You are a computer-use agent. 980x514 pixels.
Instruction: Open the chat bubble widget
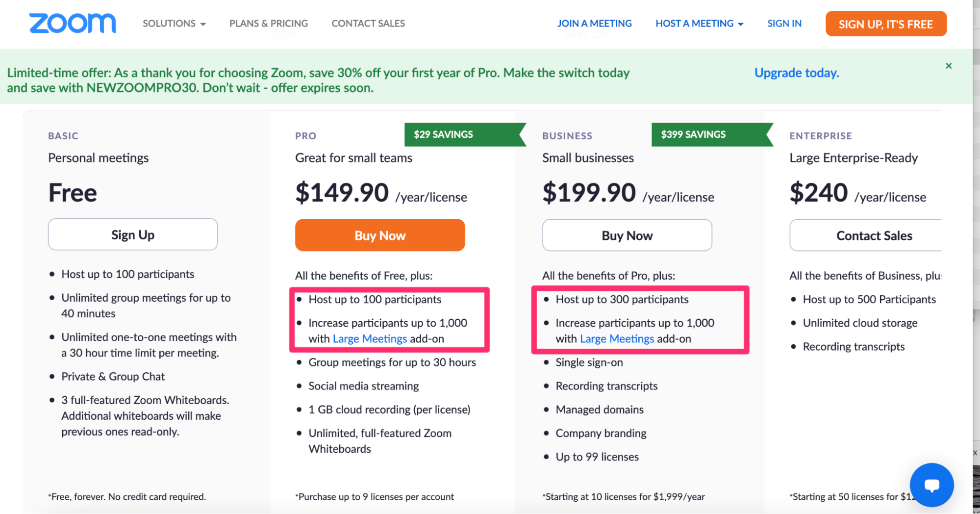[x=931, y=485]
